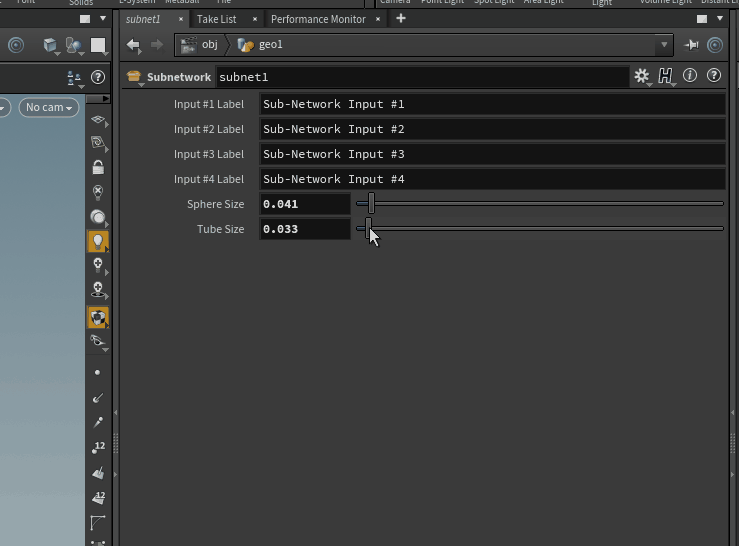Toggle the light bulb lighting button
This screenshot has width=739, height=546.
tap(98, 241)
